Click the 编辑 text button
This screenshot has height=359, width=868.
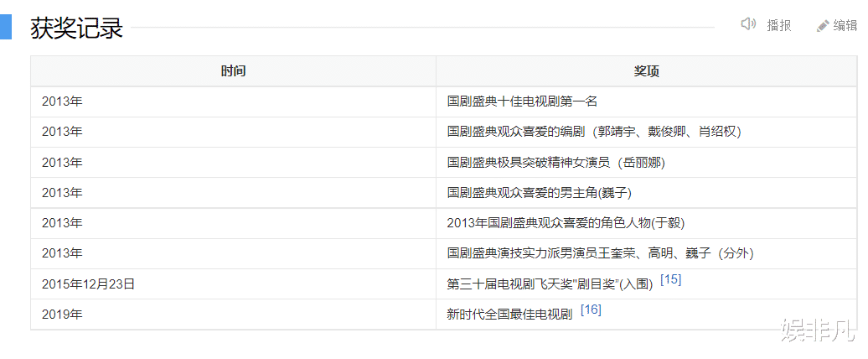(845, 25)
